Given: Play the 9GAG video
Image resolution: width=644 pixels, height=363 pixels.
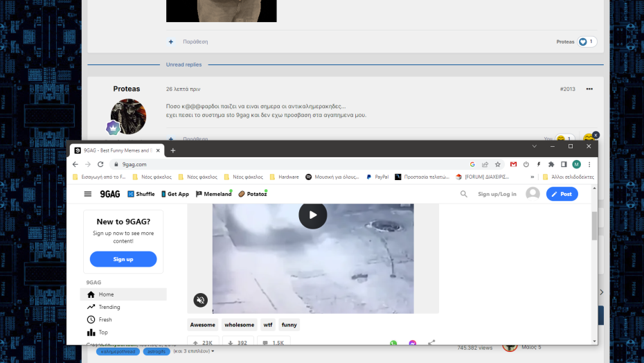Looking at the screenshot, I should pos(313,215).
